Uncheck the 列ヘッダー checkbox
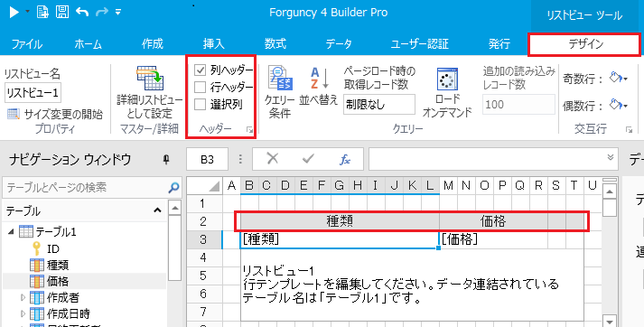This screenshot has height=327, width=644. coord(200,70)
